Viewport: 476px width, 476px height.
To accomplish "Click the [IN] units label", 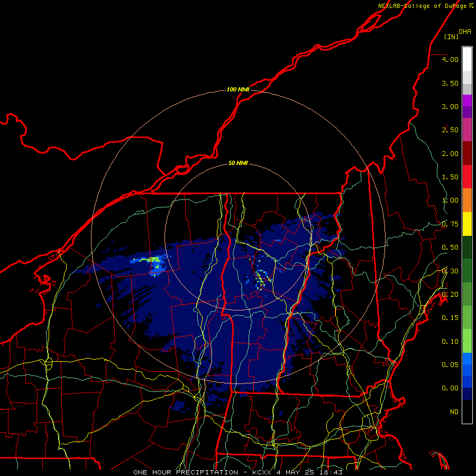I will tap(451, 36).
